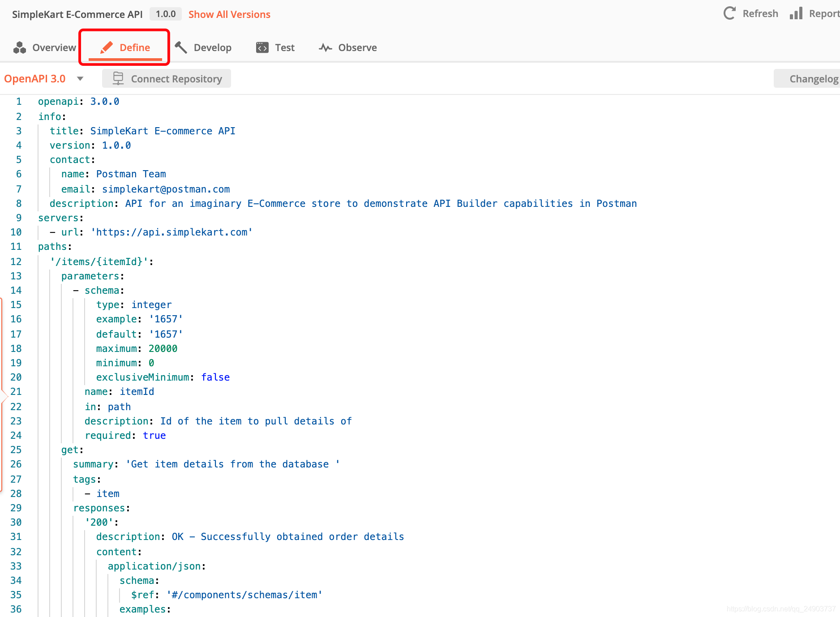Click the 'version: 1.0.0' line in editor
840x617 pixels.
90,145
